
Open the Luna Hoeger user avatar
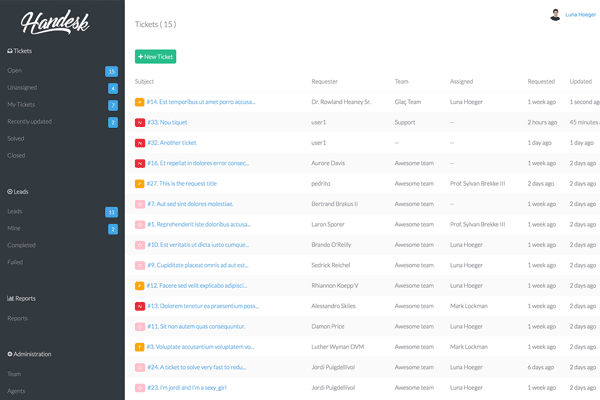point(555,15)
